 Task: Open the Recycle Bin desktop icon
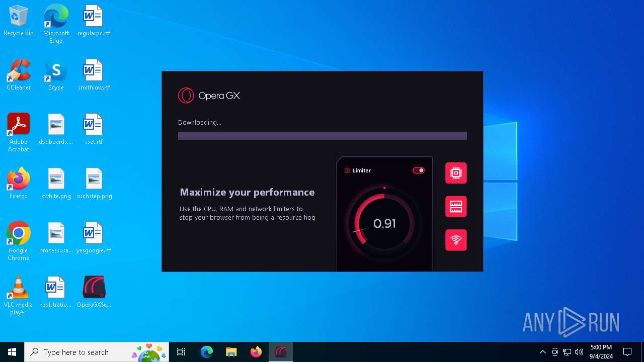(x=19, y=21)
